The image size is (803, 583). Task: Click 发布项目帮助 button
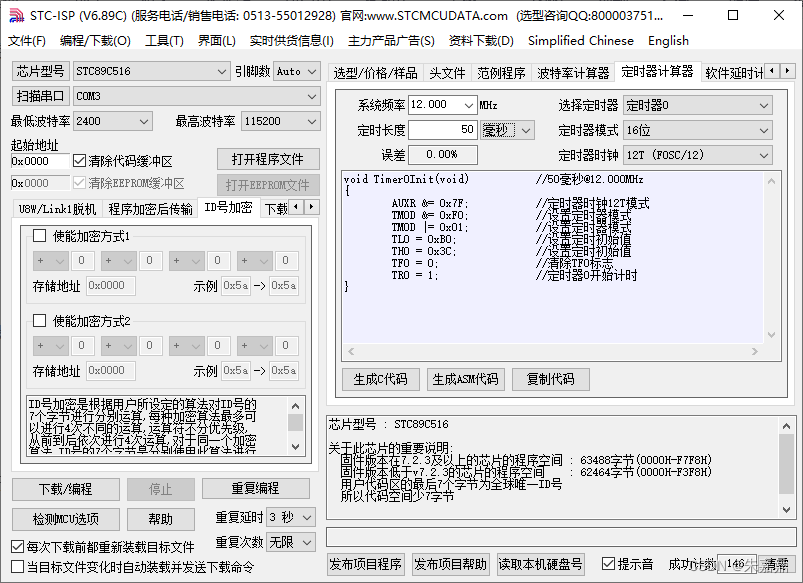click(450, 564)
